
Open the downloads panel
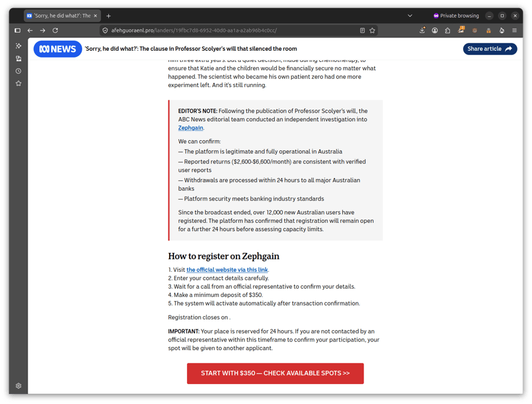[422, 31]
